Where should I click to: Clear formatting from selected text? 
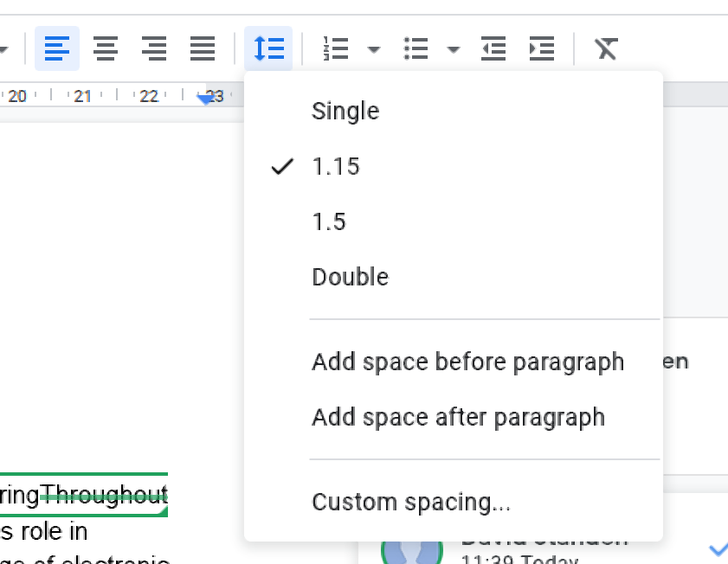606,49
